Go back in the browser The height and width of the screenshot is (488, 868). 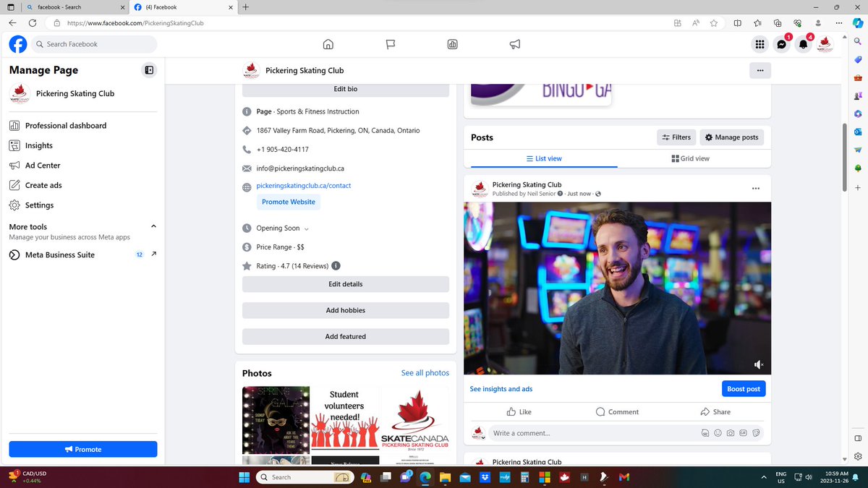pos(13,23)
